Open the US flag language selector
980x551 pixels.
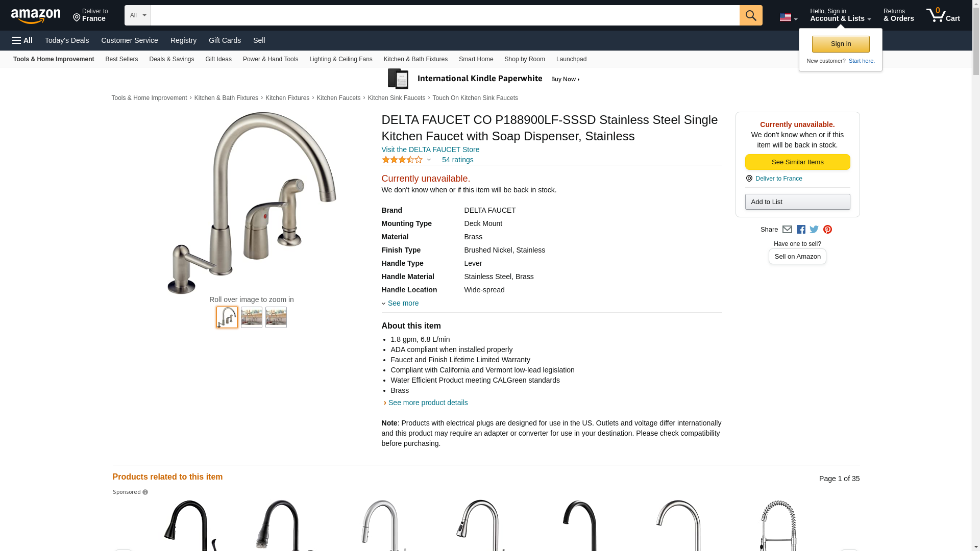coord(788,17)
